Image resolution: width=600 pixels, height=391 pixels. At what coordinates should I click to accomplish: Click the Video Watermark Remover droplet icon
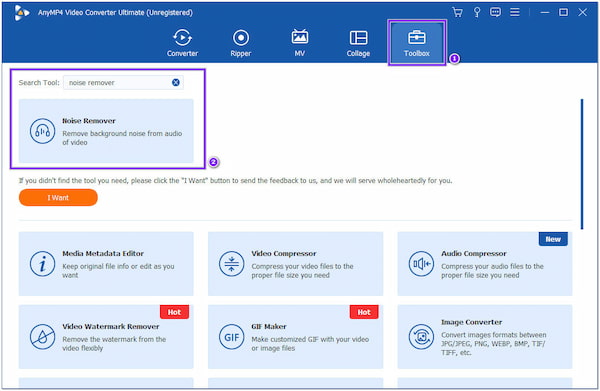click(x=42, y=337)
